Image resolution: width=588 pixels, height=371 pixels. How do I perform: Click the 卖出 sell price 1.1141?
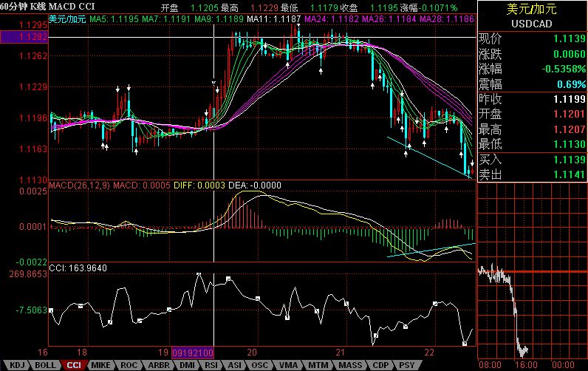(x=570, y=174)
